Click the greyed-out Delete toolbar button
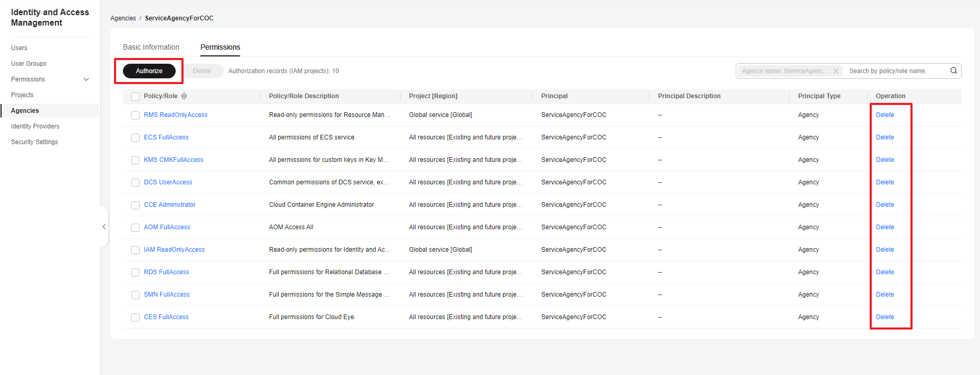Screen dimensions: 980x375 pos(202,71)
